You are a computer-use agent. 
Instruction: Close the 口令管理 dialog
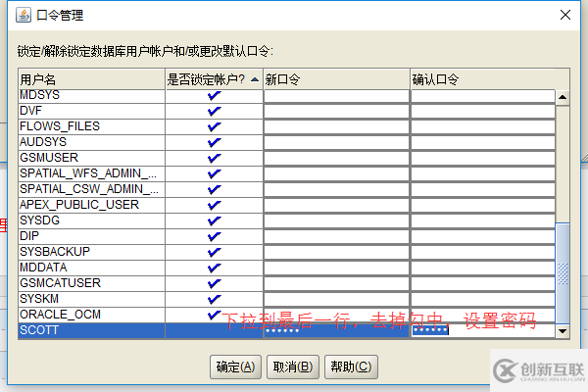(x=565, y=15)
